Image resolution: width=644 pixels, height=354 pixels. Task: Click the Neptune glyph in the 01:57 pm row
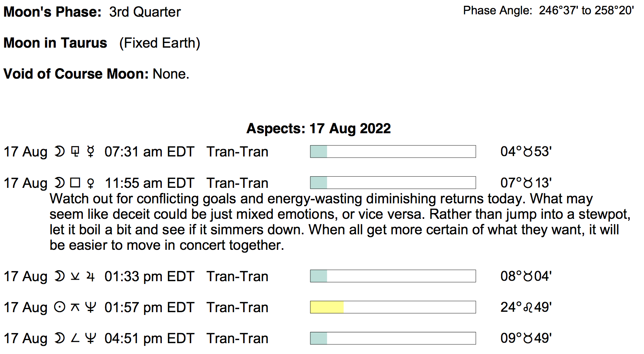91,307
